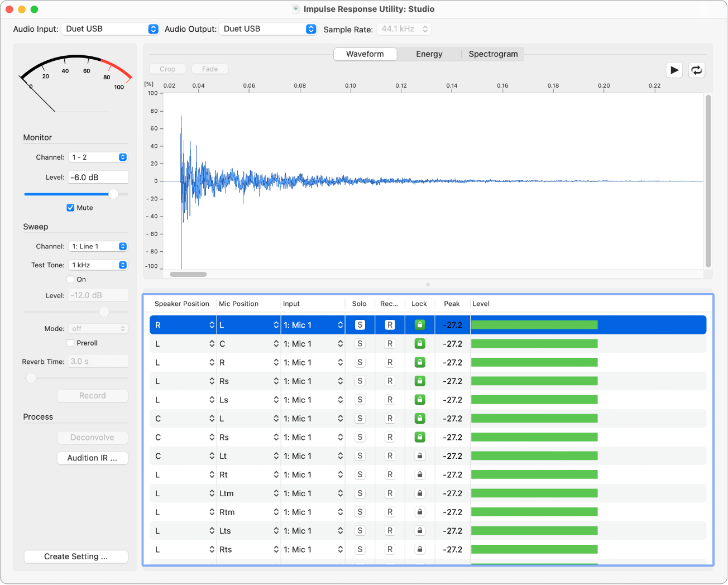The height and width of the screenshot is (585, 728).
Task: Unlock the L speaker, Rs mic row
Action: pos(420,381)
